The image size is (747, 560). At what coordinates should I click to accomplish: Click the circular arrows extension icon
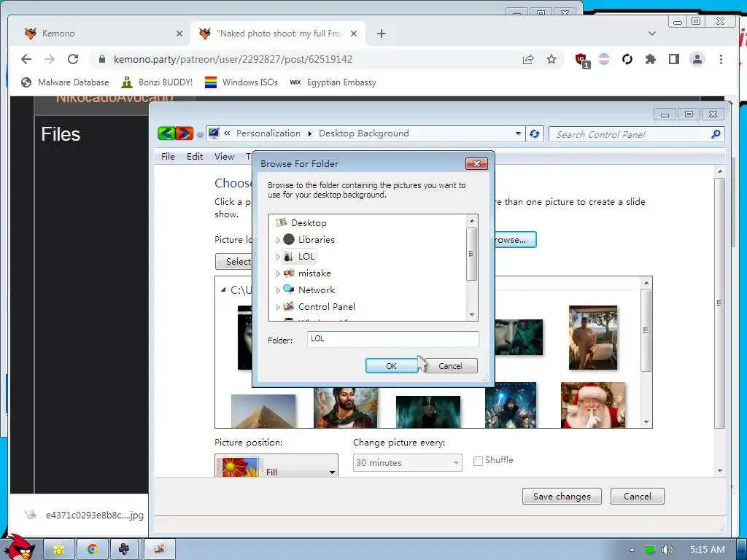(x=627, y=59)
